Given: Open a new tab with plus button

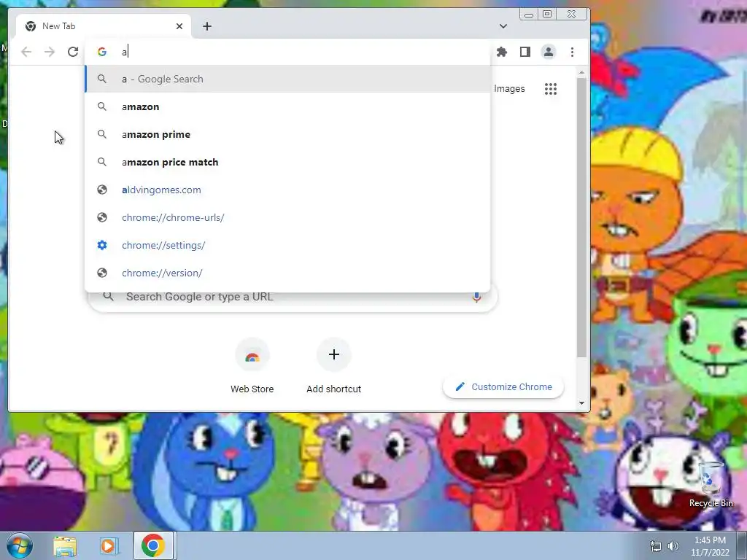Looking at the screenshot, I should [x=206, y=26].
